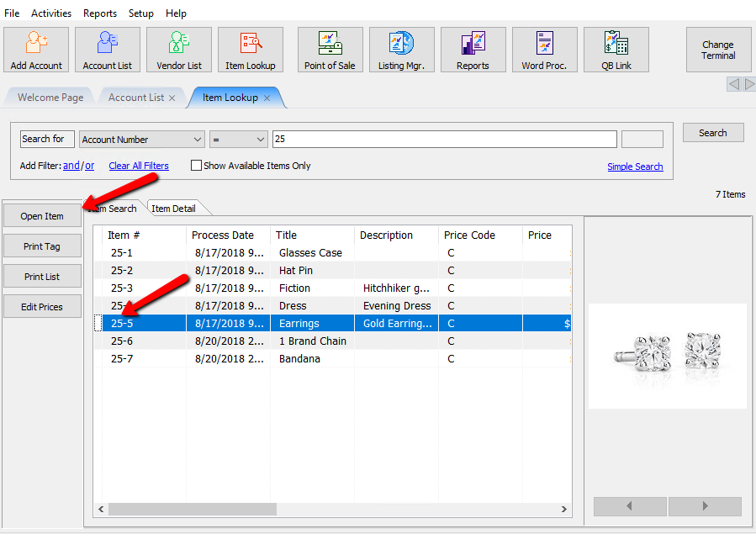Add an 'and' filter link
Image resolution: width=756 pixels, height=534 pixels.
click(x=71, y=166)
